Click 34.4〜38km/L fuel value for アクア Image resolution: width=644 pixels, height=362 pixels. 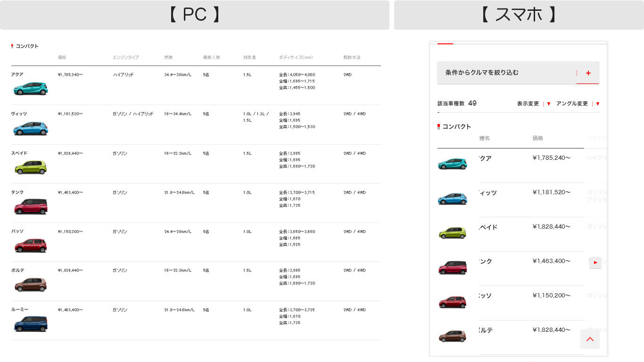coord(178,74)
